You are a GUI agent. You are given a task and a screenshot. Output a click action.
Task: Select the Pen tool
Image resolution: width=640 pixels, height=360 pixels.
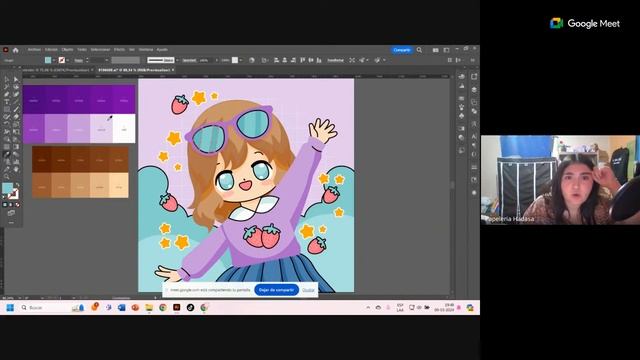[x=7, y=94]
